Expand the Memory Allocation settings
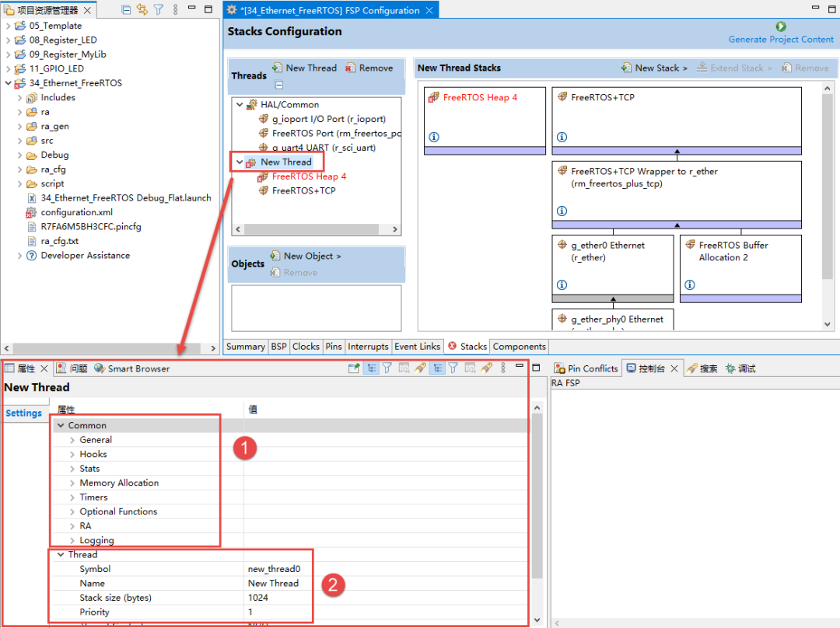 72,483
